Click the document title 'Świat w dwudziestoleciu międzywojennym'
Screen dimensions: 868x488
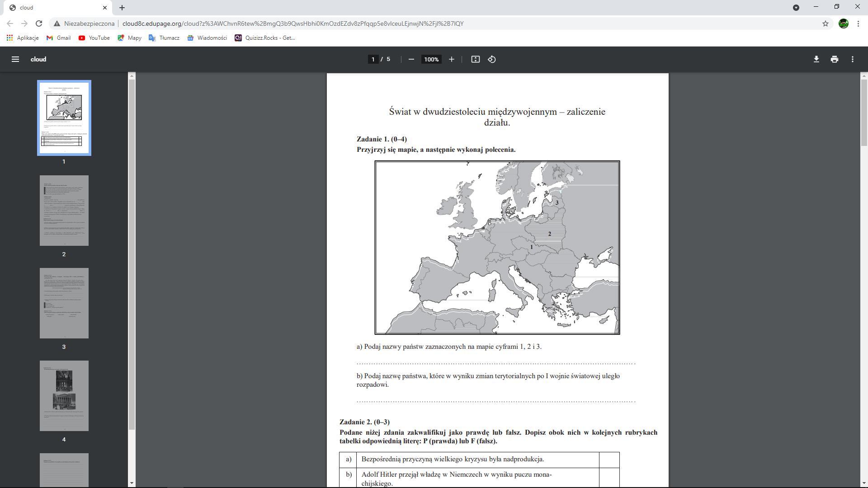[x=473, y=112]
